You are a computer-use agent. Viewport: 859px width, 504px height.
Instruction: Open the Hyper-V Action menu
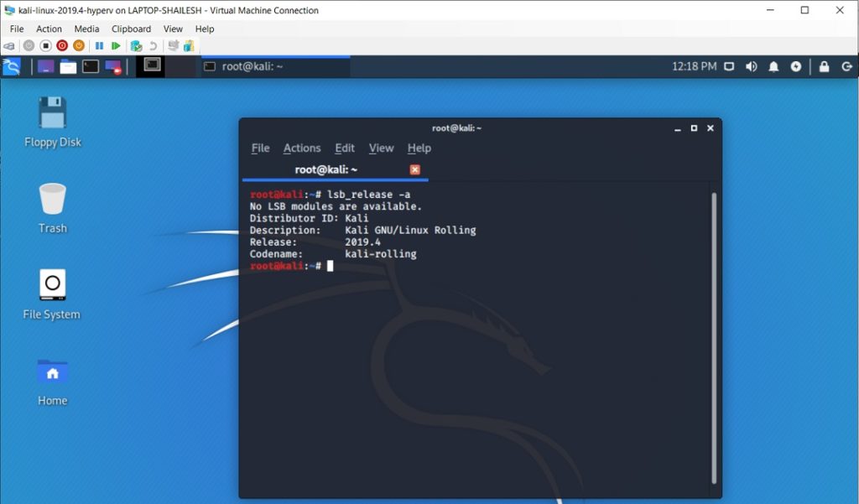49,29
